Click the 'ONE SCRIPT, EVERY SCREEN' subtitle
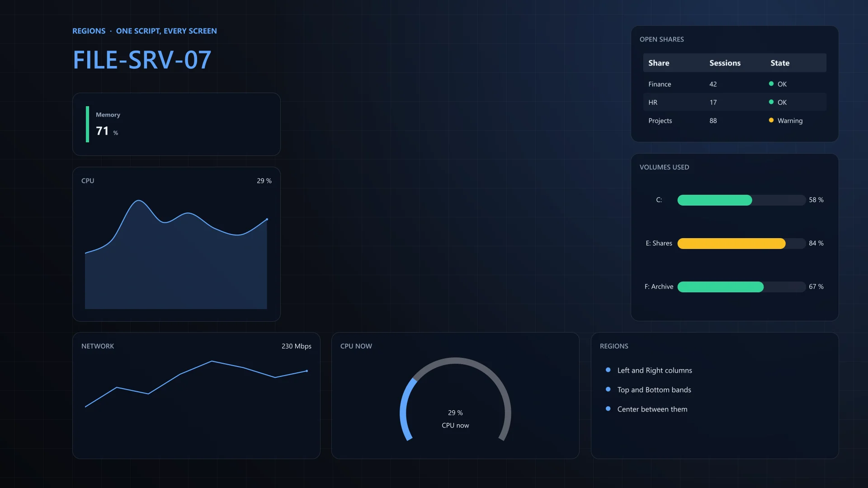Viewport: 868px width, 488px height. coord(166,31)
